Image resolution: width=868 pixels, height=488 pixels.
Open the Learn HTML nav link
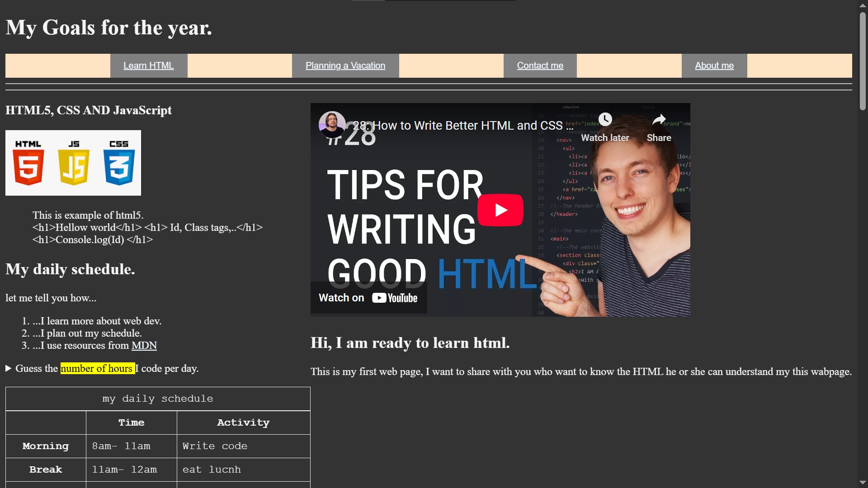tap(148, 66)
